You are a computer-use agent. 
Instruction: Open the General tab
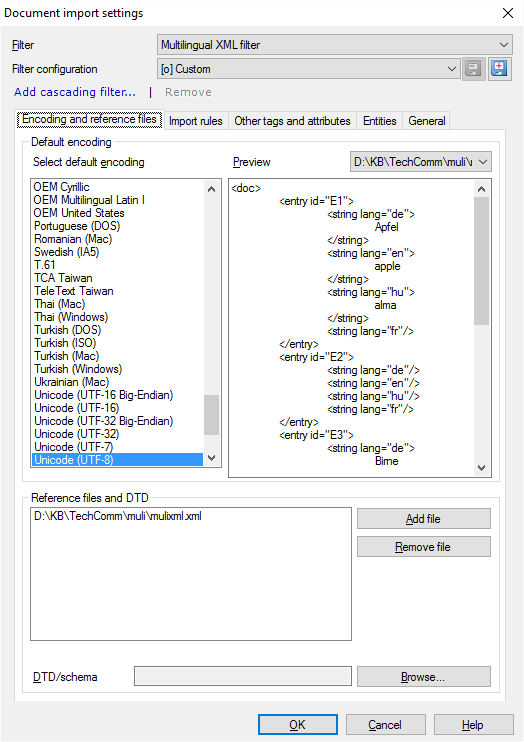coord(426,121)
